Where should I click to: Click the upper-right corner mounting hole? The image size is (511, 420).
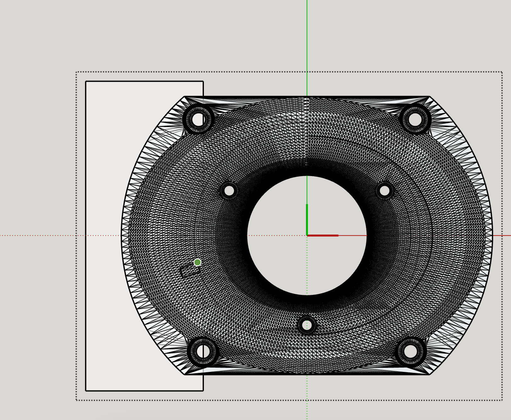(x=415, y=119)
